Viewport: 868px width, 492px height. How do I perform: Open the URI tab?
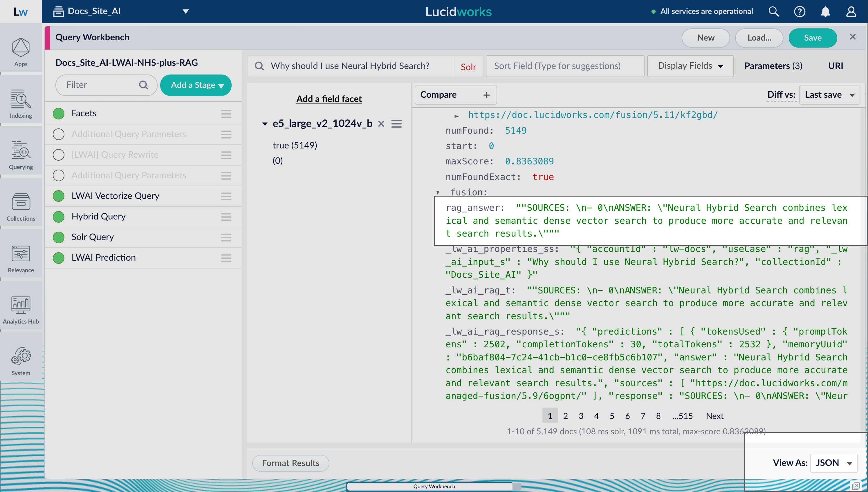pyautogui.click(x=835, y=66)
